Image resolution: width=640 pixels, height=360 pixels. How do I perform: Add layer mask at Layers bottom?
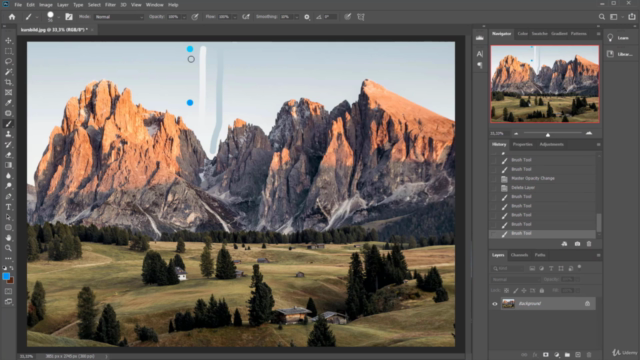pyautogui.click(x=546, y=355)
